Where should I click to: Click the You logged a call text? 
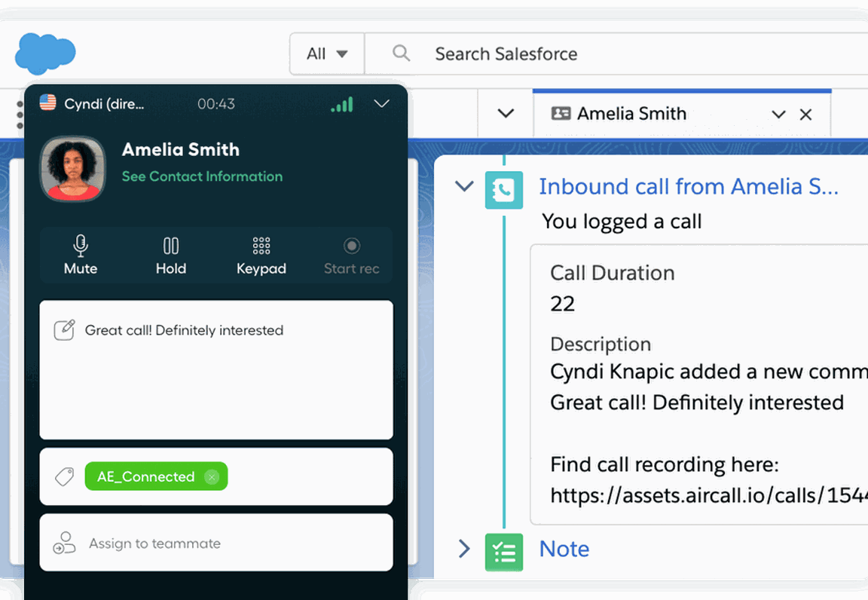[x=622, y=222]
